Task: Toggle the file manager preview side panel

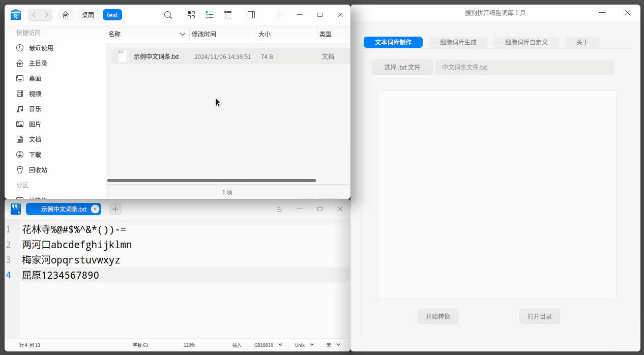Action: coord(251,15)
